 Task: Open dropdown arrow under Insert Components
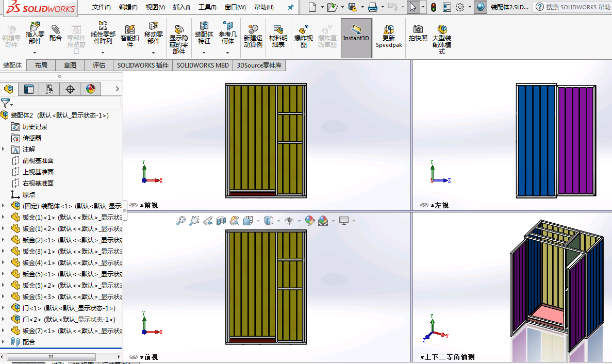click(x=35, y=53)
